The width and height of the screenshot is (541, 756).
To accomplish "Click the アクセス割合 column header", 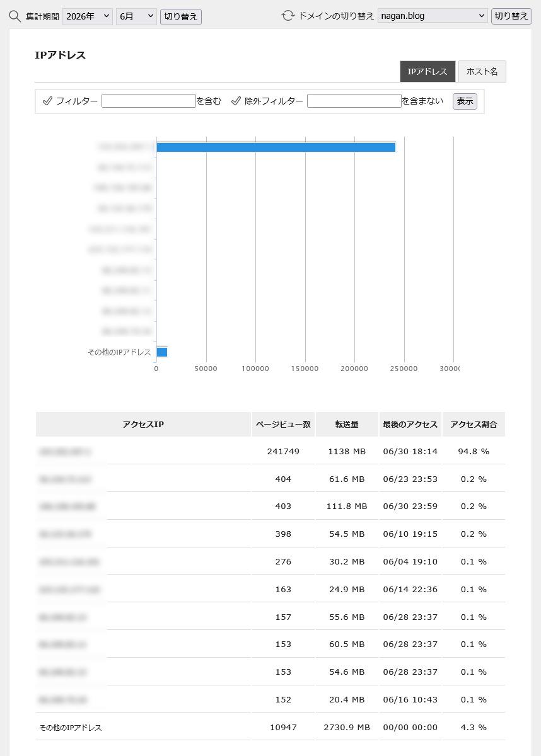I will pyautogui.click(x=474, y=424).
